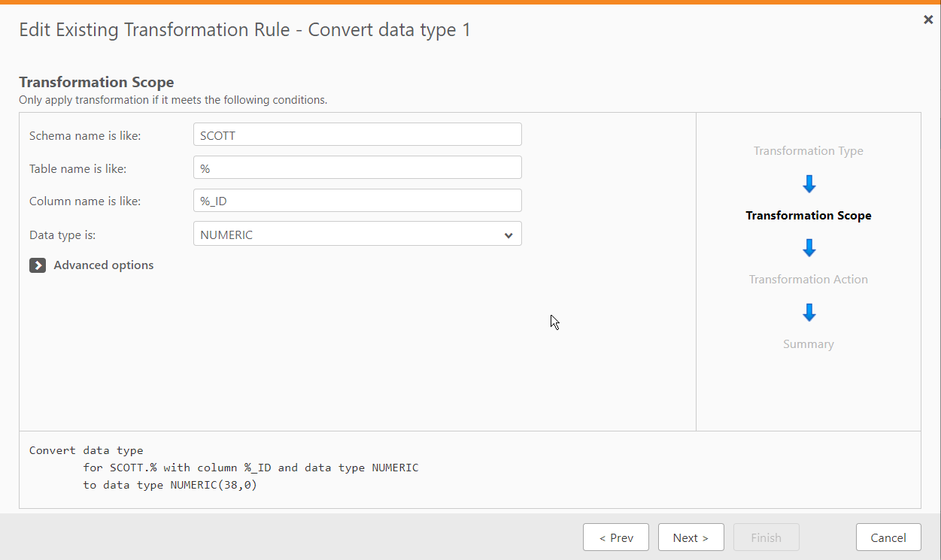Click the Schema name field containing SCOTT
Screen dimensions: 941x560
click(x=357, y=134)
